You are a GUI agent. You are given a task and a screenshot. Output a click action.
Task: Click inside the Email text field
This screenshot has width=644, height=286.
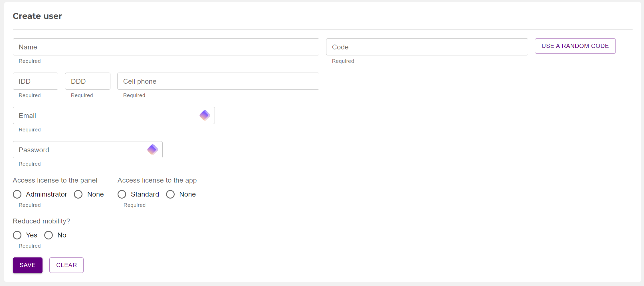[x=106, y=115]
